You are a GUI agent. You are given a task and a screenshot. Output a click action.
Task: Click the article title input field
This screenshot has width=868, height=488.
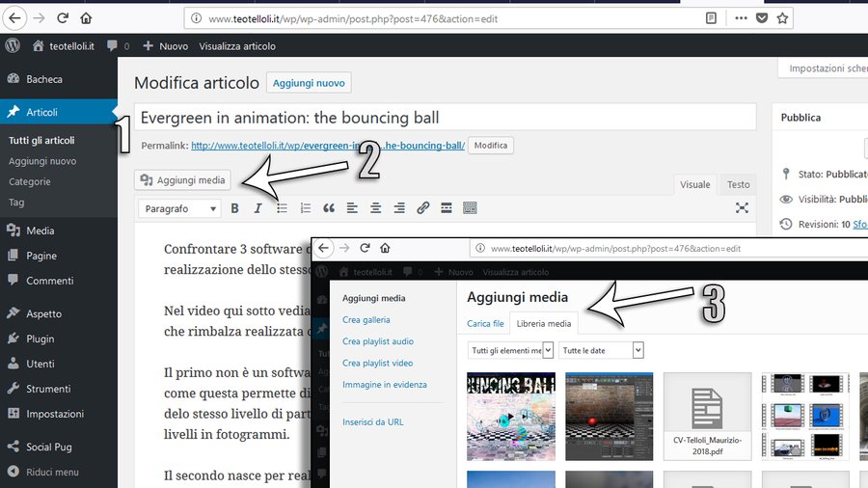pos(444,118)
